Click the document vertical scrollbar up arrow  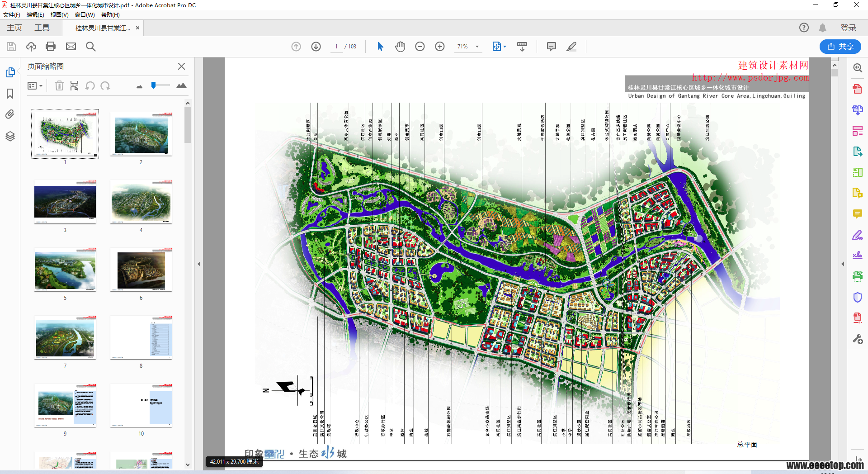(x=835, y=65)
